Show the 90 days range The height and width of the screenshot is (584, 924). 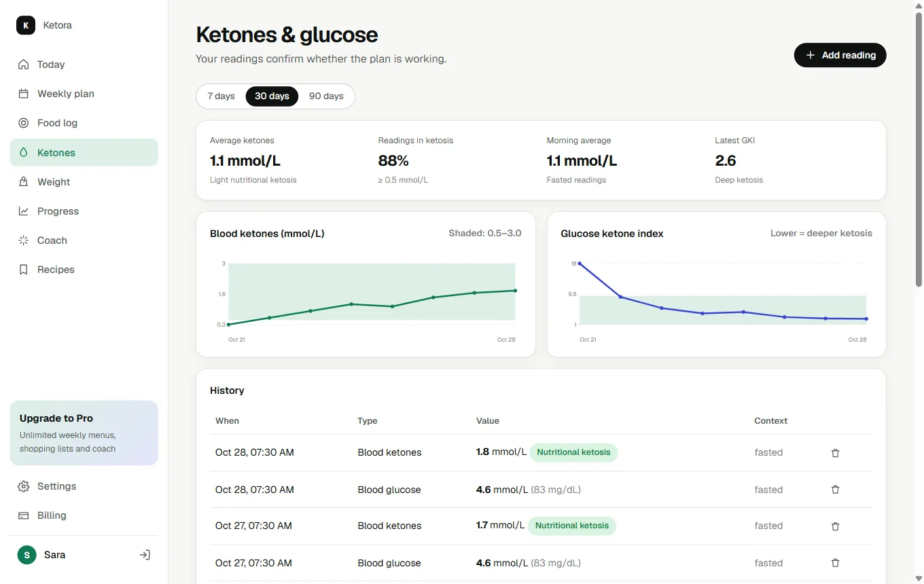point(326,96)
